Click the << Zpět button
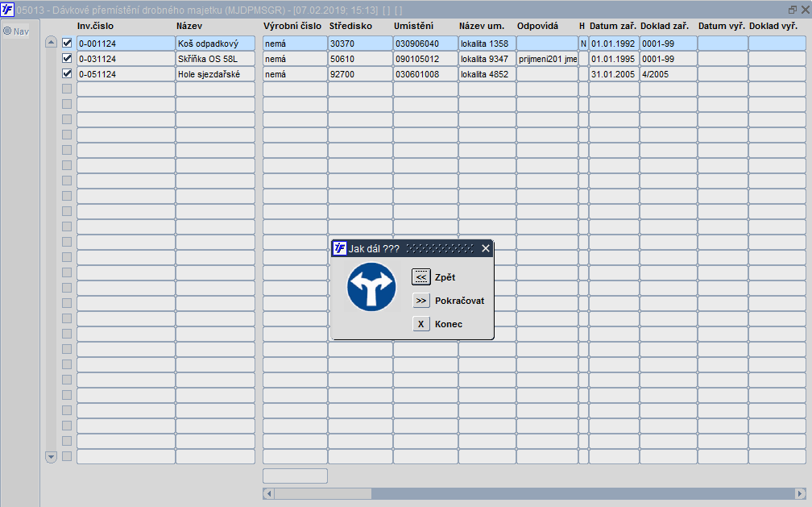The image size is (812, 507). pos(421,277)
